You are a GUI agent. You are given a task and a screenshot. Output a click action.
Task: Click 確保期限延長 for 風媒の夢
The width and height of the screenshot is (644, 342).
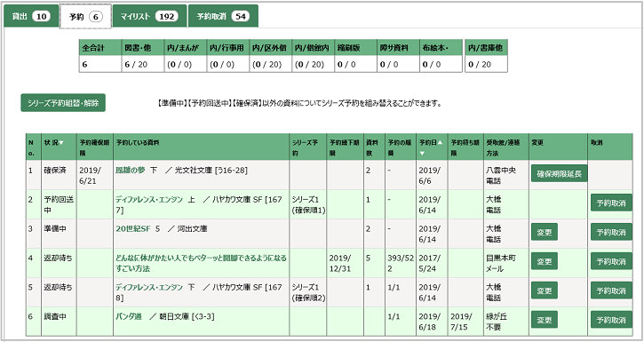[559, 174]
